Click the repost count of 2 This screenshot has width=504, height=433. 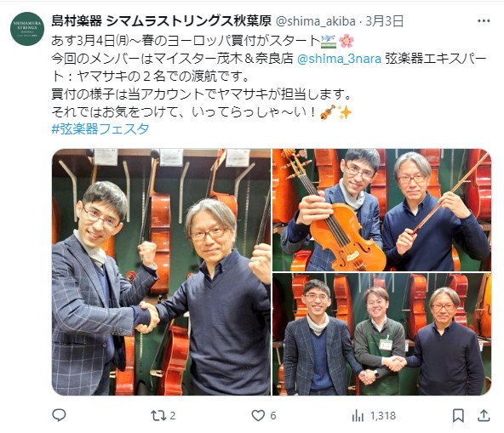tap(173, 416)
